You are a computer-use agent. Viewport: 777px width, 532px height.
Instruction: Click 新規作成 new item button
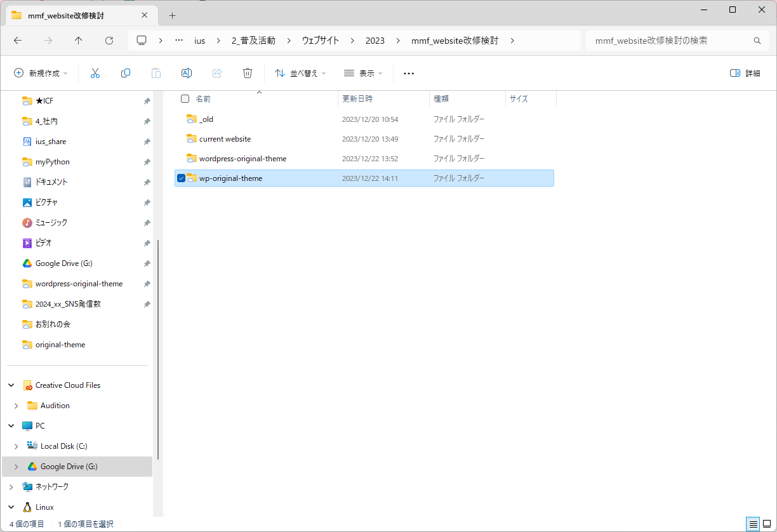tap(41, 73)
